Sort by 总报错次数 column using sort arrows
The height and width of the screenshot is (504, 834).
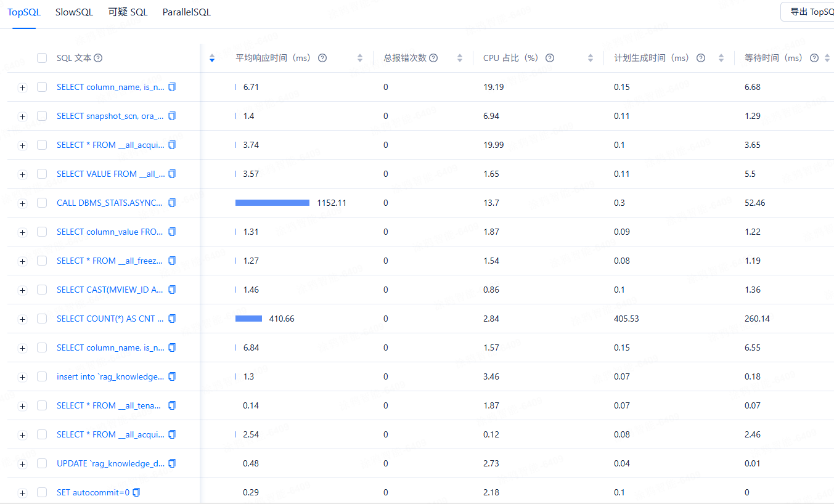click(459, 58)
